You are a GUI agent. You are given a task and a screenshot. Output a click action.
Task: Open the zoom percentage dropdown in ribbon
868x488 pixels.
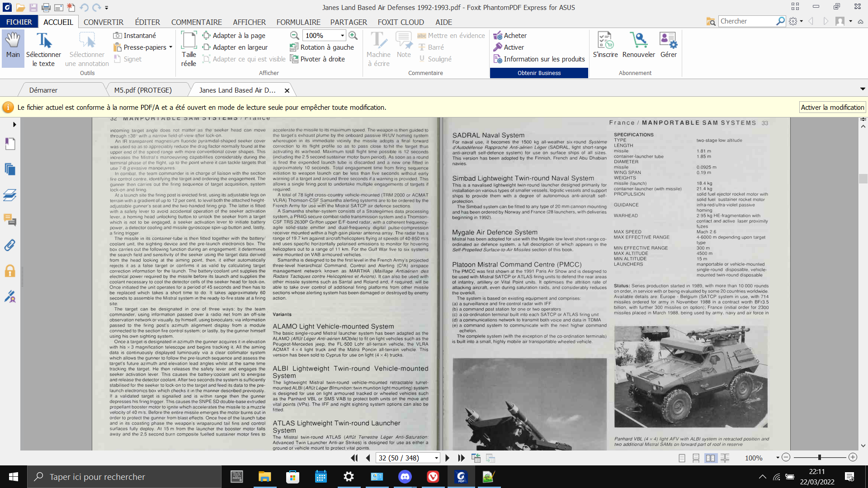coord(342,35)
